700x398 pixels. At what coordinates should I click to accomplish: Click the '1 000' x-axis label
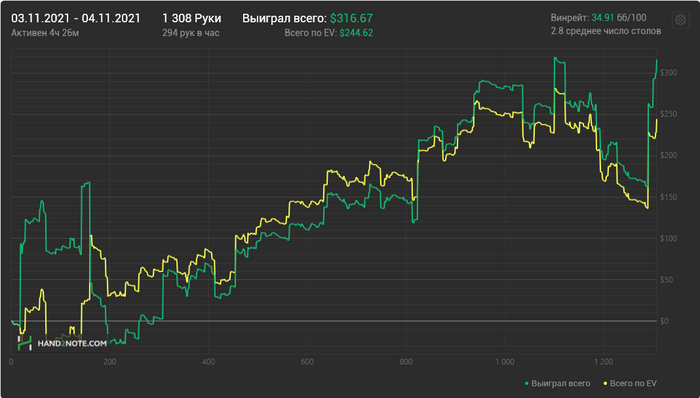tap(505, 361)
